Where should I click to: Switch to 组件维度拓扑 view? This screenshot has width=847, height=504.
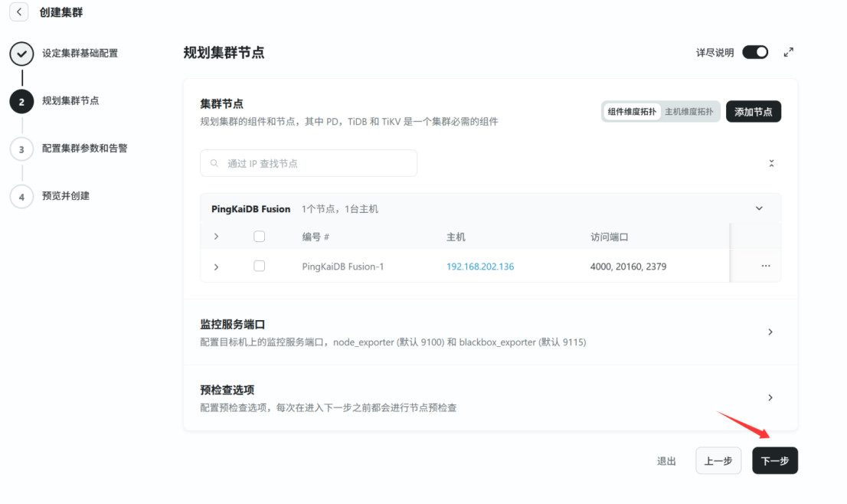coord(632,112)
